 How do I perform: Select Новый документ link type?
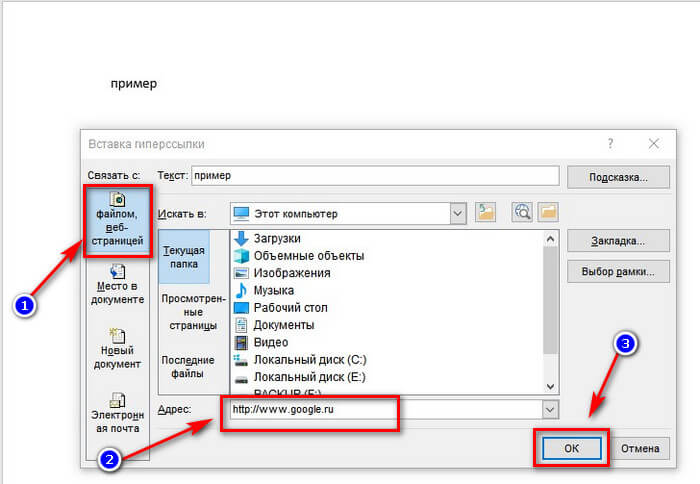[117, 349]
